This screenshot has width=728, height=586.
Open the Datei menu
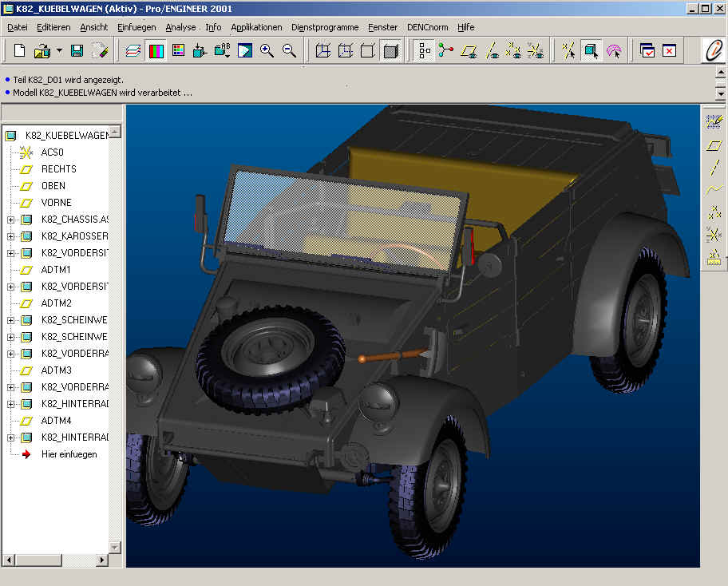[18, 27]
